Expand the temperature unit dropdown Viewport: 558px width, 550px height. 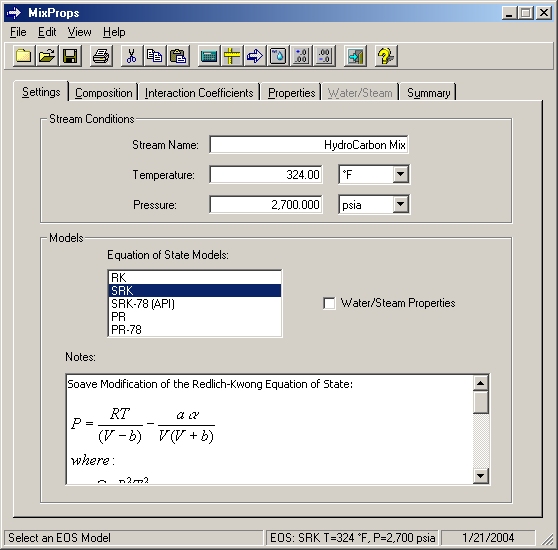tap(400, 174)
